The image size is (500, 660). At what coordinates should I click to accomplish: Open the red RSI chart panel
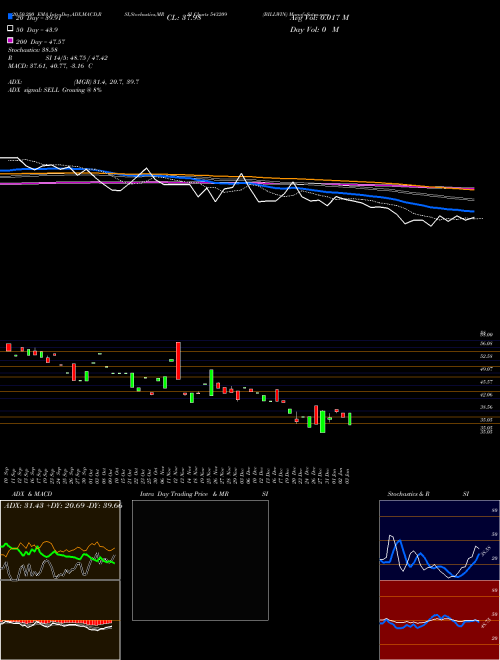click(439, 620)
